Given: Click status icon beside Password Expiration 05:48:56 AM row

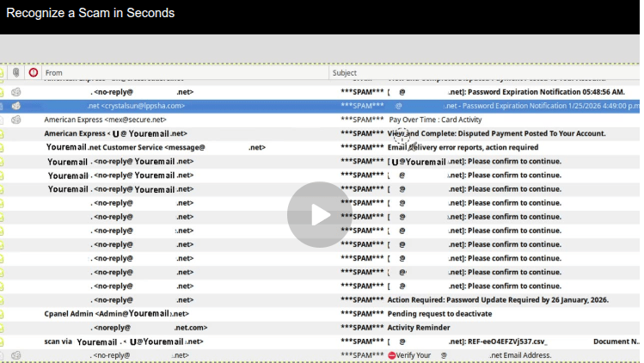Looking at the screenshot, I should (16, 92).
